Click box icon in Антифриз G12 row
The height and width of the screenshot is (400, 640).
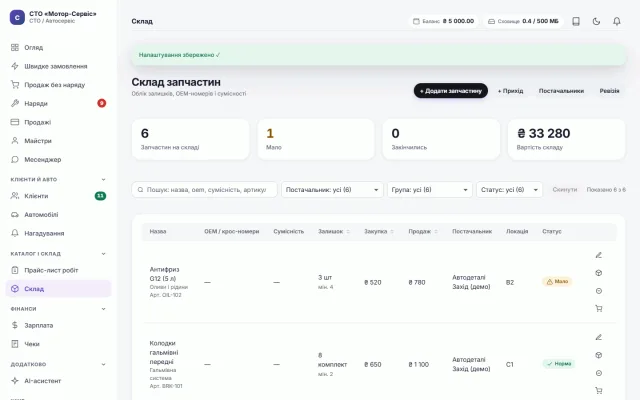click(x=598, y=273)
